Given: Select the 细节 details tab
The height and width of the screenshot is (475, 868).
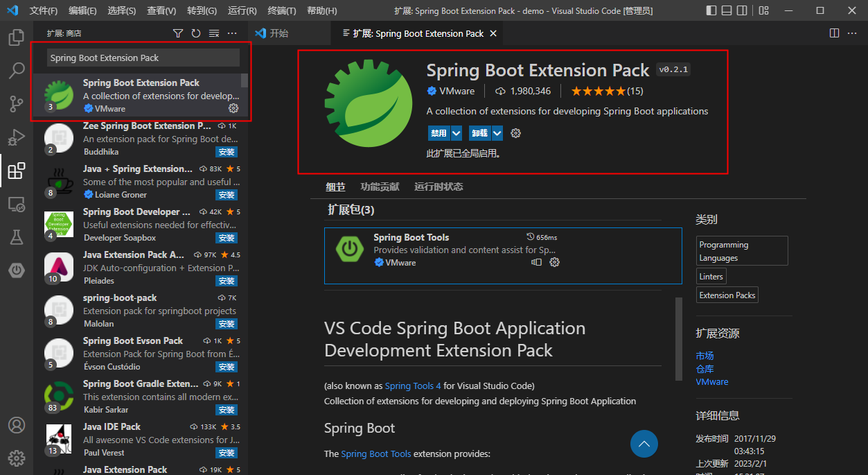Looking at the screenshot, I should click(335, 187).
